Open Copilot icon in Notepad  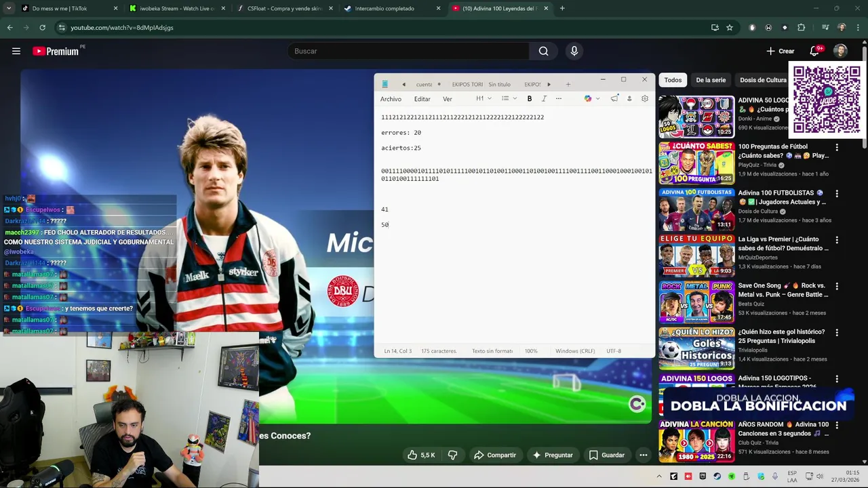587,98
